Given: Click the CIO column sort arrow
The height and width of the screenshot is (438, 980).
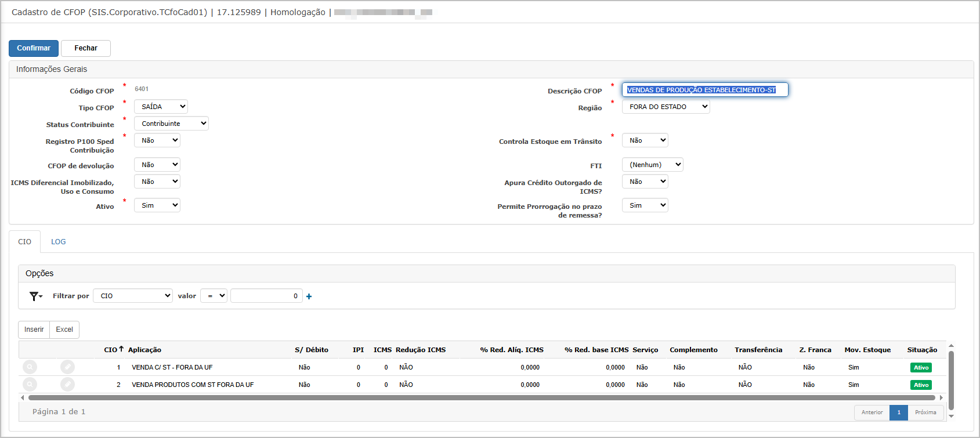Looking at the screenshot, I should (121, 349).
